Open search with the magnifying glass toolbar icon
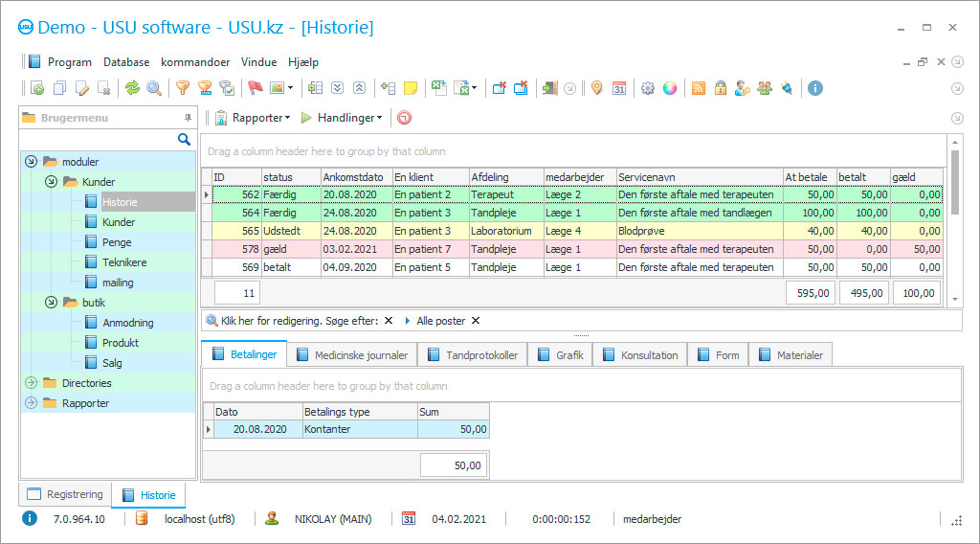980x544 pixels. pyautogui.click(x=154, y=88)
